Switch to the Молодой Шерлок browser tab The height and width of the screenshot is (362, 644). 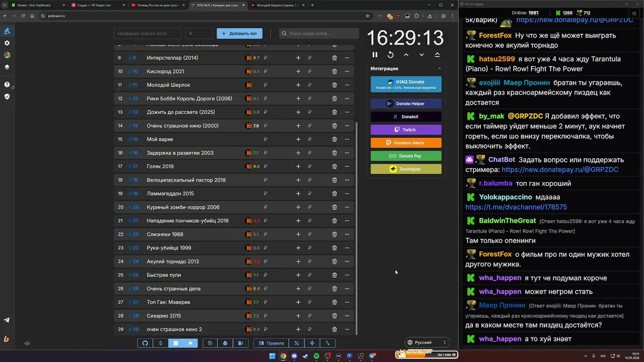[x=277, y=5]
